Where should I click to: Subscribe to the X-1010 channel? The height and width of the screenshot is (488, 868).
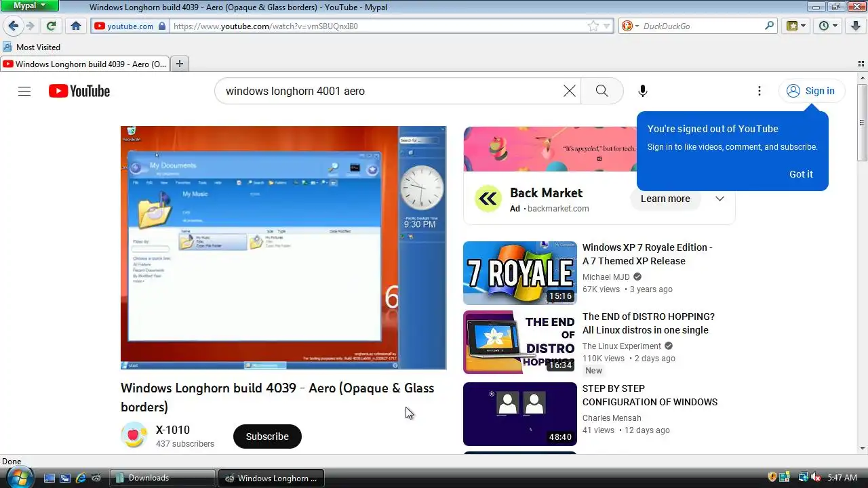pyautogui.click(x=267, y=436)
